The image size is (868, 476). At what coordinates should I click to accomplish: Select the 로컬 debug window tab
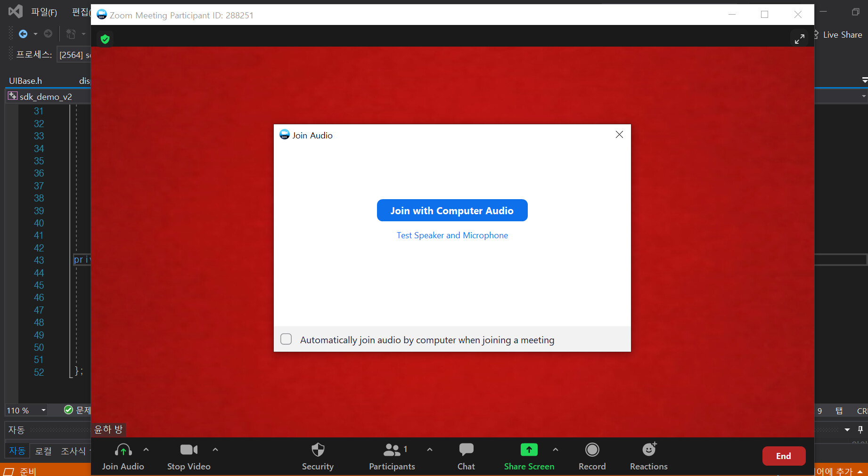[x=43, y=451]
